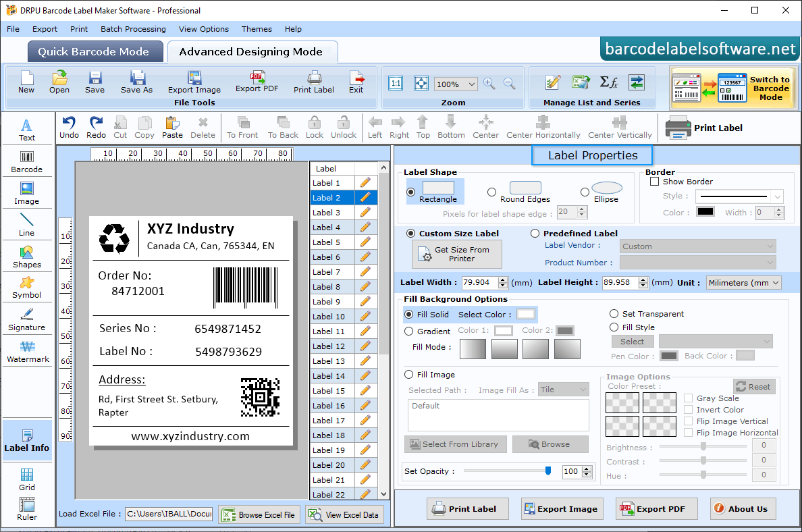Select the Watermark tool in sidebar

[x=28, y=352]
